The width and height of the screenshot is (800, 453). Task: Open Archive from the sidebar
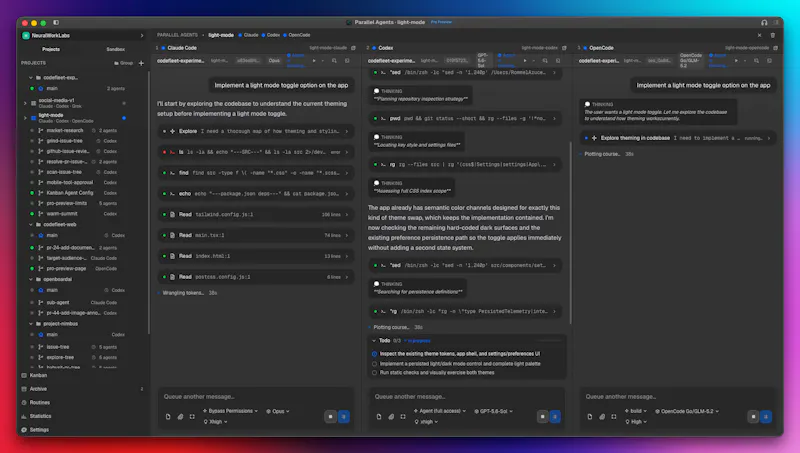38,389
